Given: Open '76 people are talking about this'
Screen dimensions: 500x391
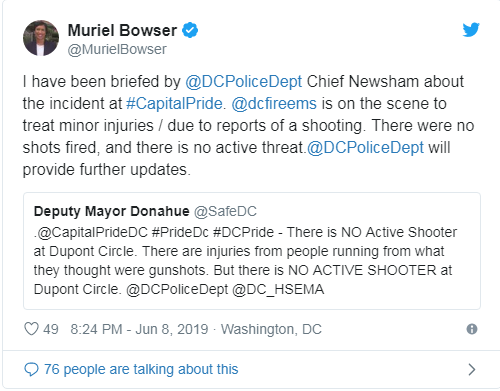Looking at the screenshot, I should pos(141,369).
